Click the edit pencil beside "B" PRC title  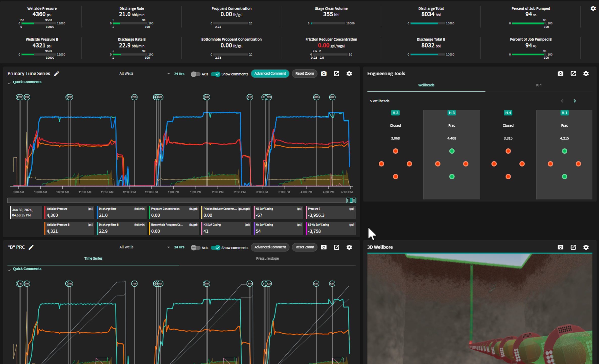31,247
